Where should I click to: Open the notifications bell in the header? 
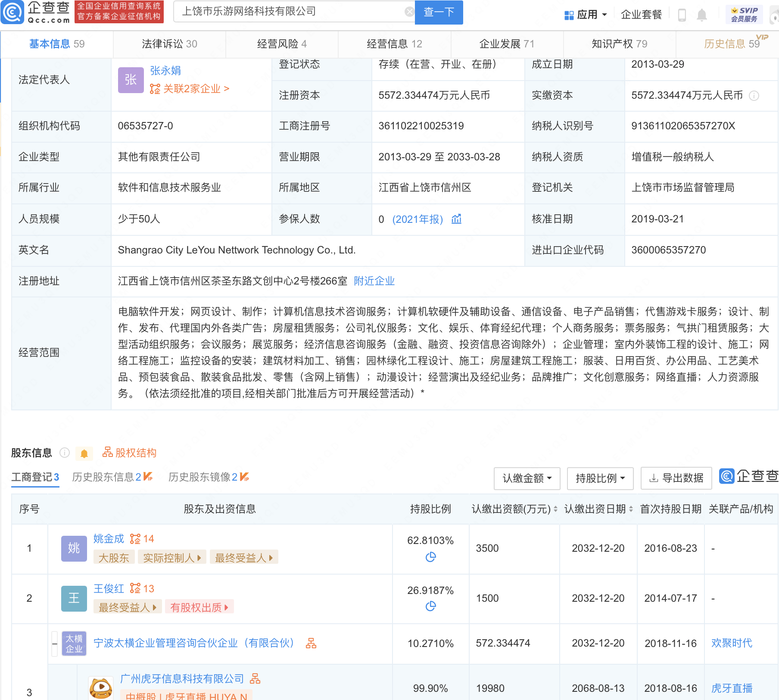[x=702, y=15]
